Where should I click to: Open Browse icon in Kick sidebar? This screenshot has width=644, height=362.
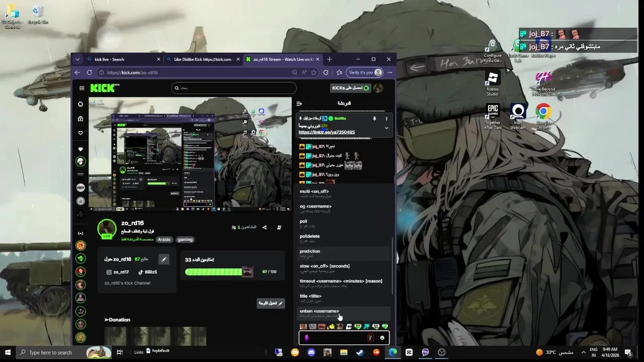pyautogui.click(x=80, y=119)
